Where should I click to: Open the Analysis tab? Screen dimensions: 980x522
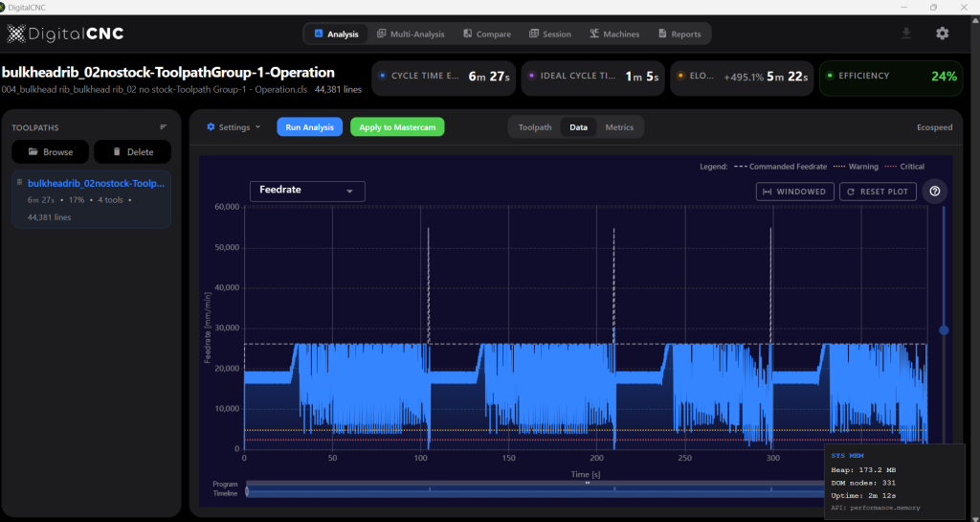[336, 34]
